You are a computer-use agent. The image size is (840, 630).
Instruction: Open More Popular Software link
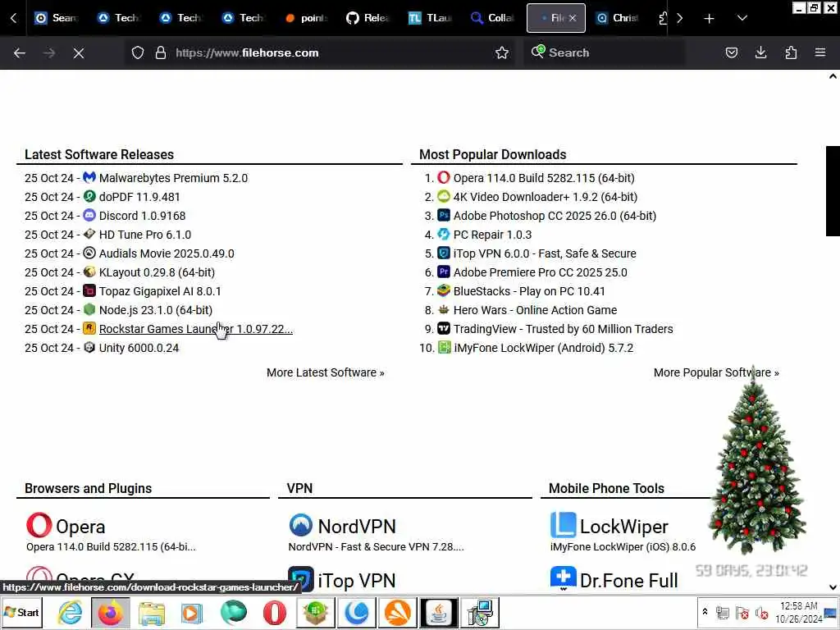[716, 372]
